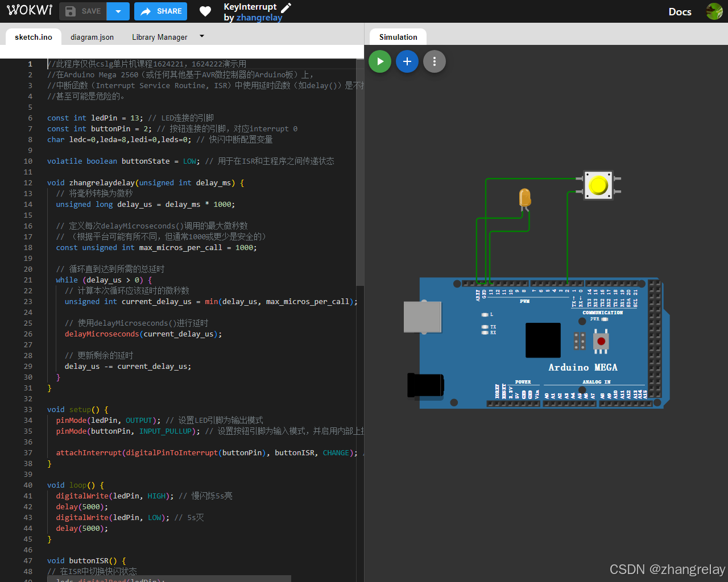
Task: Open the user avatar menu
Action: point(714,11)
